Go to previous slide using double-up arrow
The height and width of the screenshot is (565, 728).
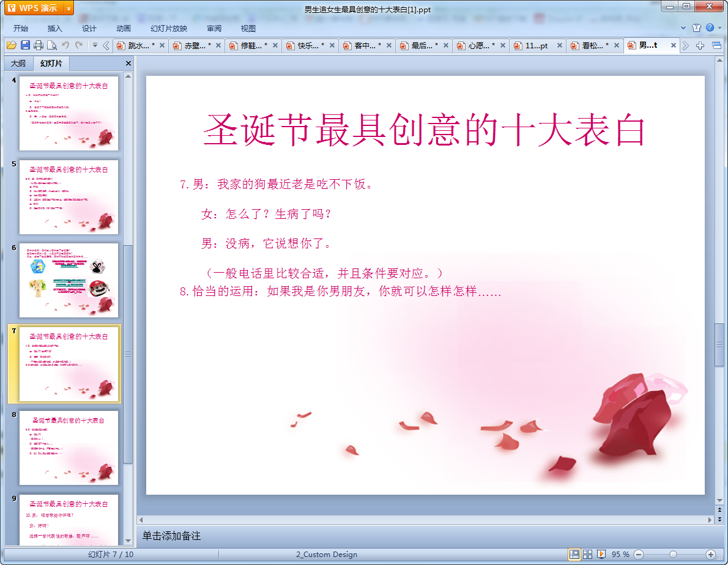pos(719,510)
